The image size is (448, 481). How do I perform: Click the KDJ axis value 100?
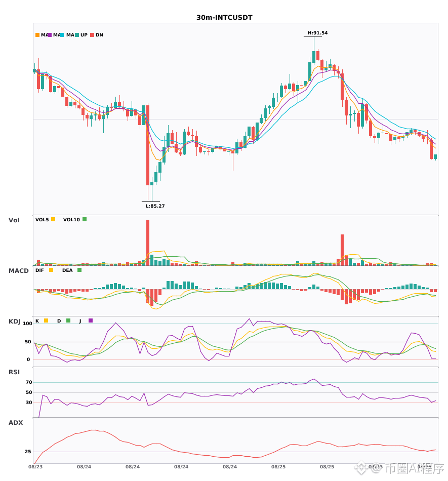point(28,324)
